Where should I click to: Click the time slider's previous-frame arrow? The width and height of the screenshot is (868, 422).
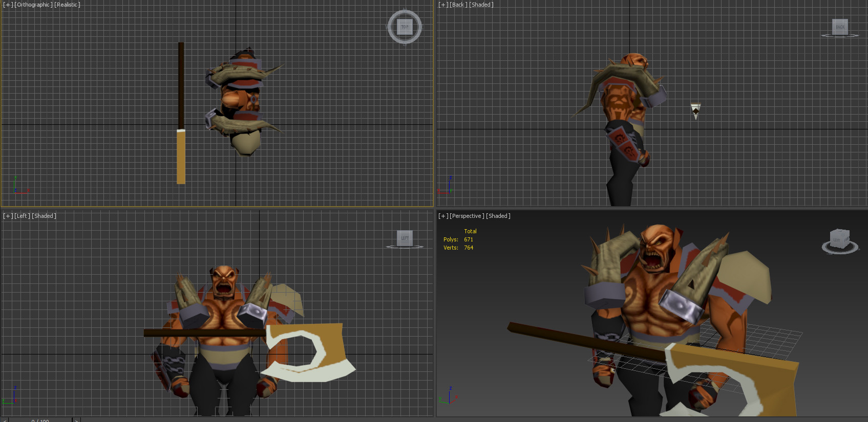pos(5,420)
